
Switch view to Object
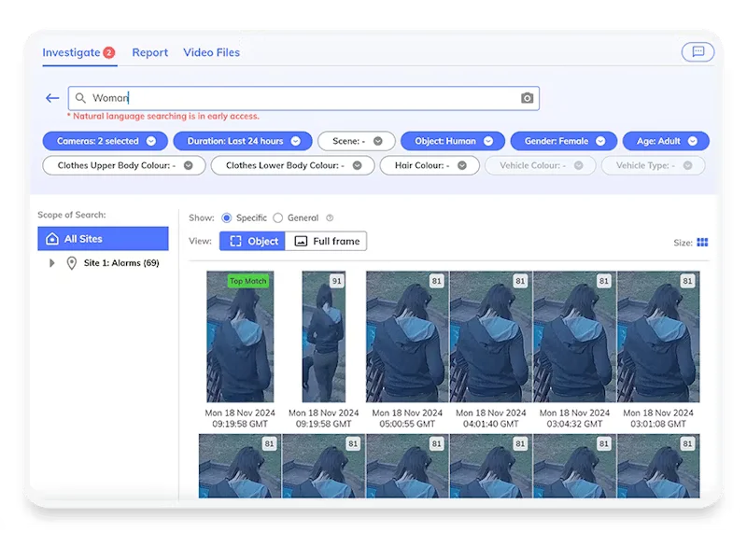pos(252,241)
